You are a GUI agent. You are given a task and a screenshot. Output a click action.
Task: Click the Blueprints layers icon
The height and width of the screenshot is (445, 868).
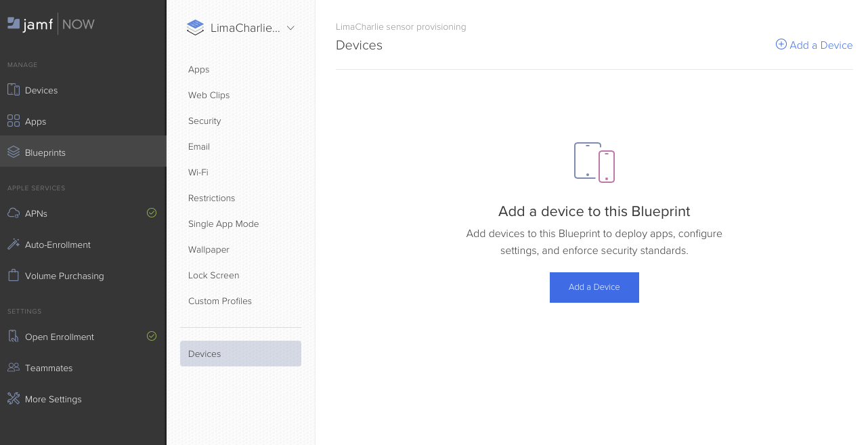click(14, 152)
